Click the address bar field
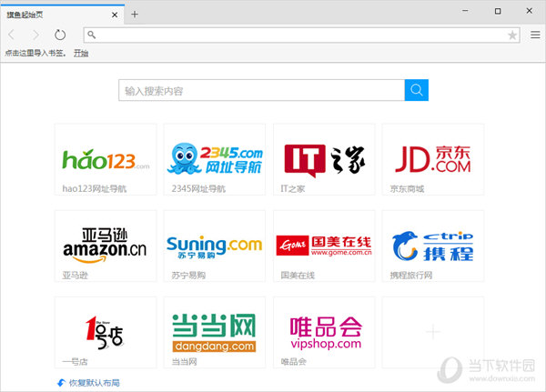 click(x=301, y=35)
